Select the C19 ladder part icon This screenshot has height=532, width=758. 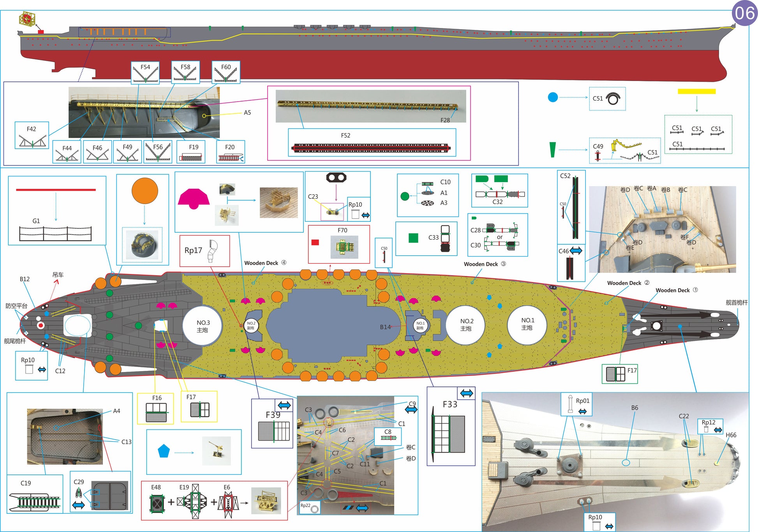[35, 502]
